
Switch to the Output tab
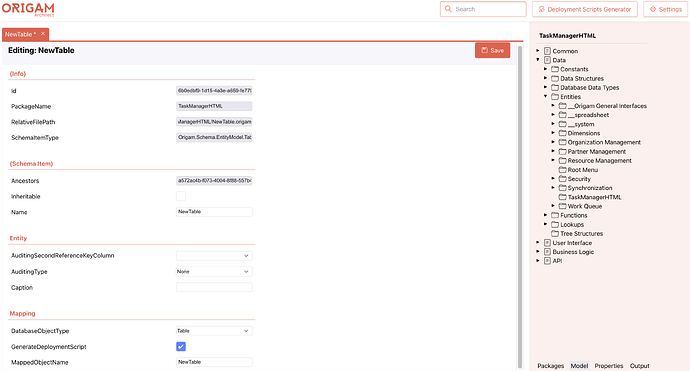coord(639,366)
